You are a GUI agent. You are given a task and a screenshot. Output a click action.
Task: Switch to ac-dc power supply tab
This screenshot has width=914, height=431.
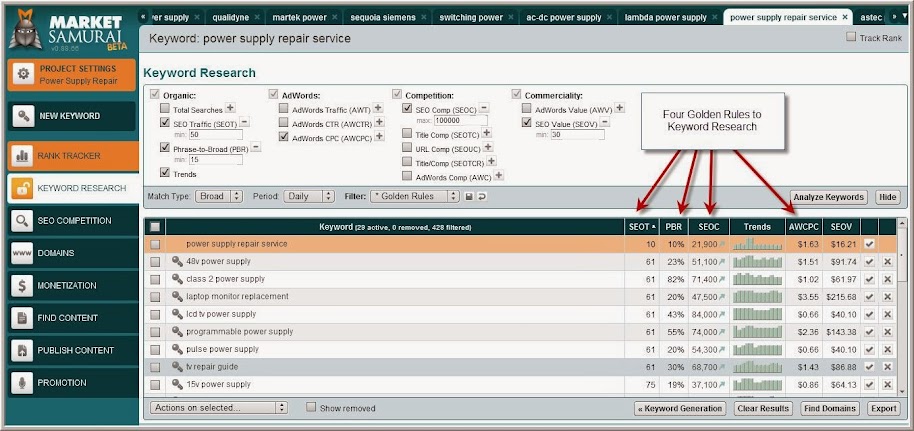point(564,17)
